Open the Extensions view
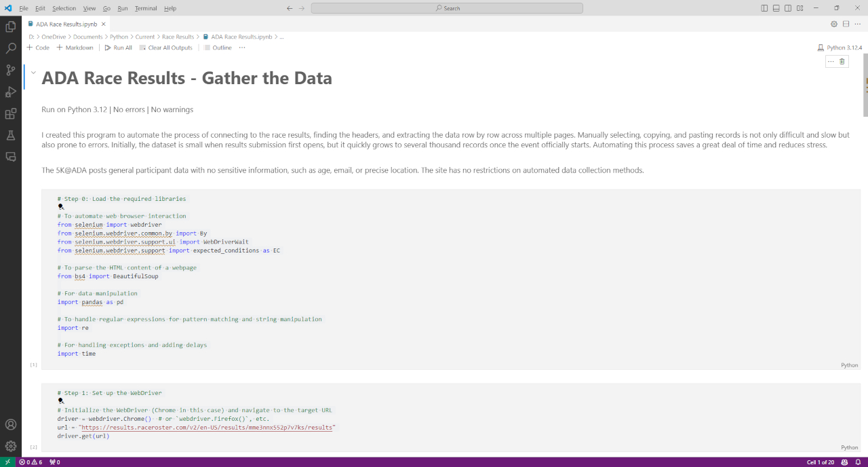The height and width of the screenshot is (467, 868). [10, 113]
